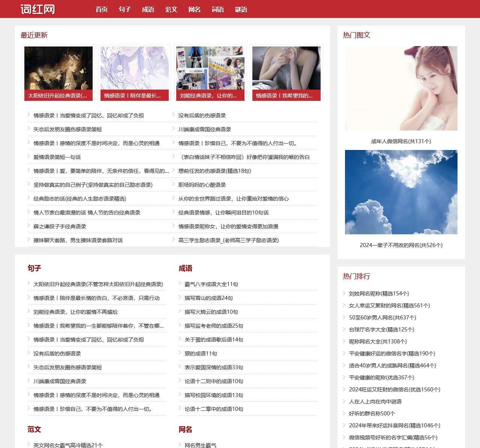Open 从你的全世界路过语录 link
This screenshot has width=480, height=448.
pos(234,199)
